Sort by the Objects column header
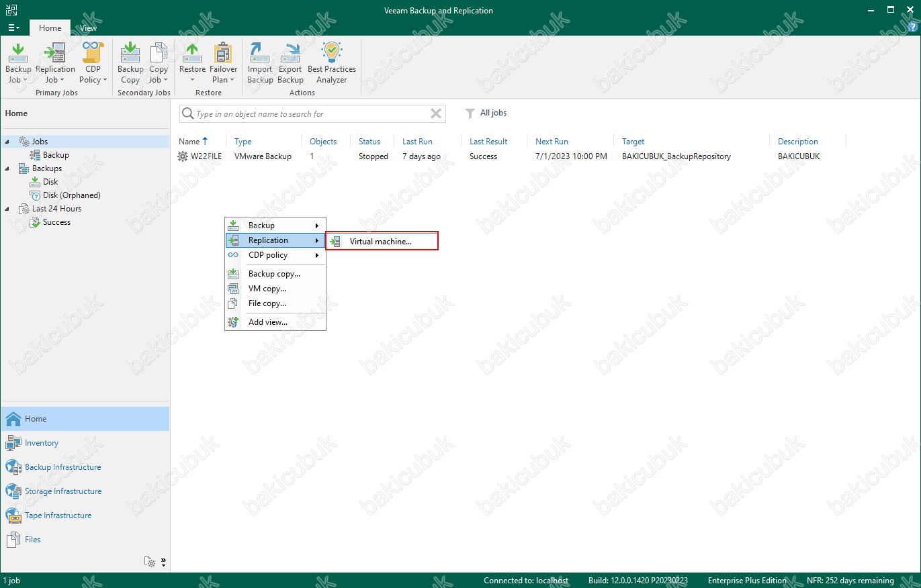Image resolution: width=921 pixels, height=588 pixels. (323, 142)
